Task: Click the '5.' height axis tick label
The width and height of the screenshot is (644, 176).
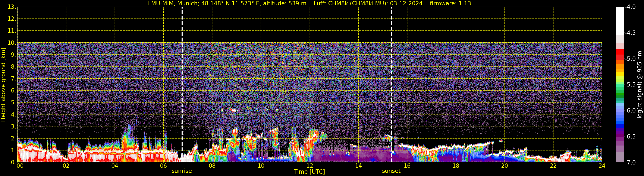Action: pyautogui.click(x=13, y=103)
